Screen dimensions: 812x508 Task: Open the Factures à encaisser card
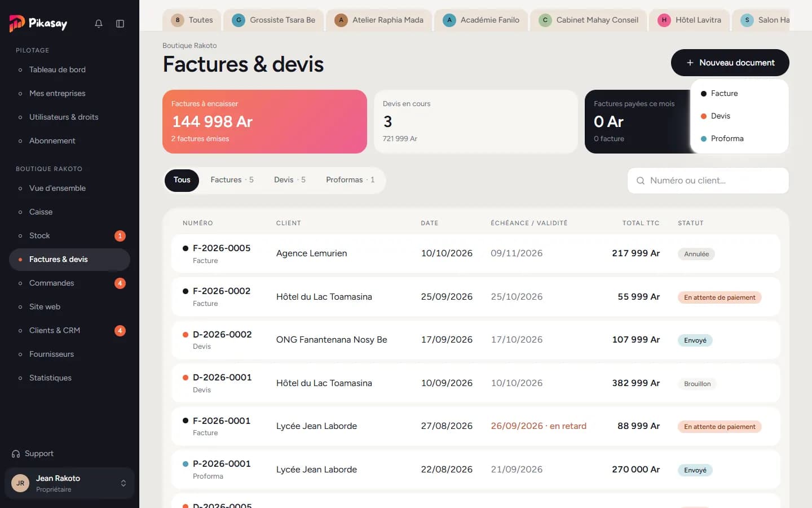[x=264, y=121]
